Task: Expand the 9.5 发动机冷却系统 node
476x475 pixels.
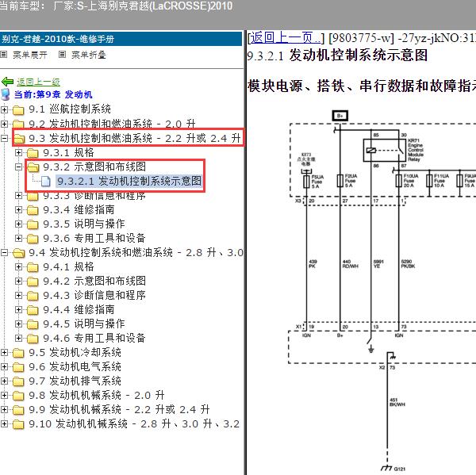Action: pos(4,352)
